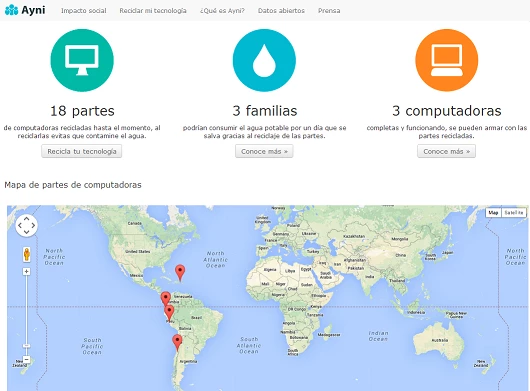
Task: Click Conoce más under 3 familias
Action: (264, 151)
